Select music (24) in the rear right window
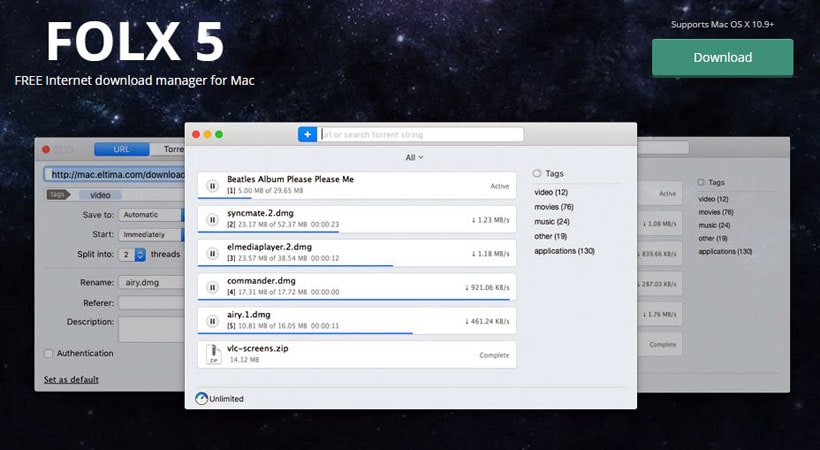The width and height of the screenshot is (820, 450). pyautogui.click(x=714, y=225)
